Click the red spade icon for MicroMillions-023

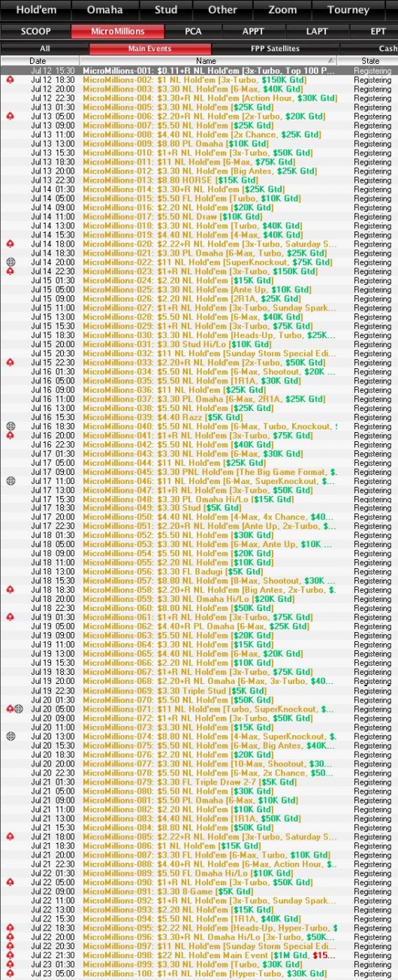10,271
